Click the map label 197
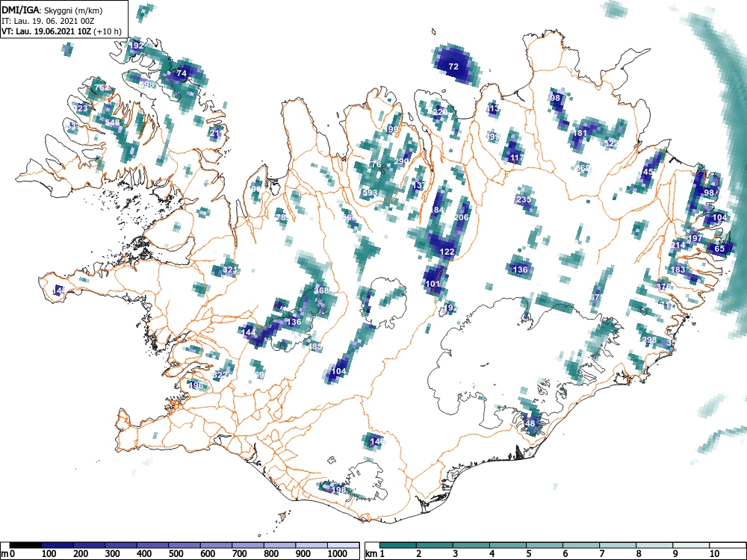Viewport: 747px width, 560px height. pyautogui.click(x=695, y=238)
